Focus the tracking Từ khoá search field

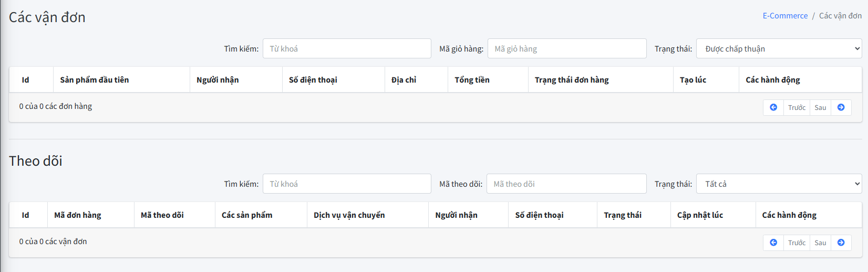[x=347, y=184]
